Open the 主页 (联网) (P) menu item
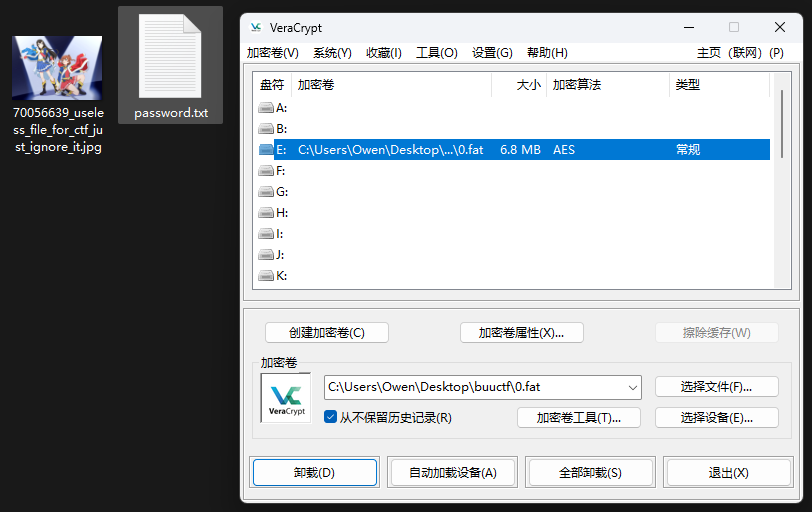Screen dimensions: 812x512 click(740, 53)
